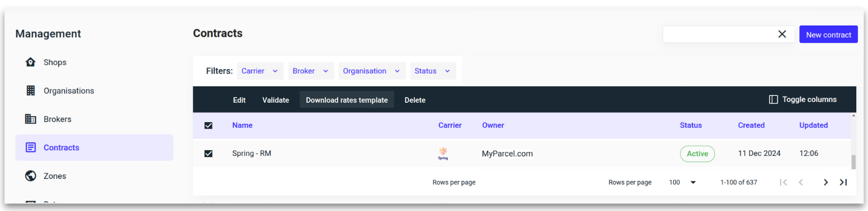Change rows per page from 100
The height and width of the screenshot is (211, 868).
682,182
